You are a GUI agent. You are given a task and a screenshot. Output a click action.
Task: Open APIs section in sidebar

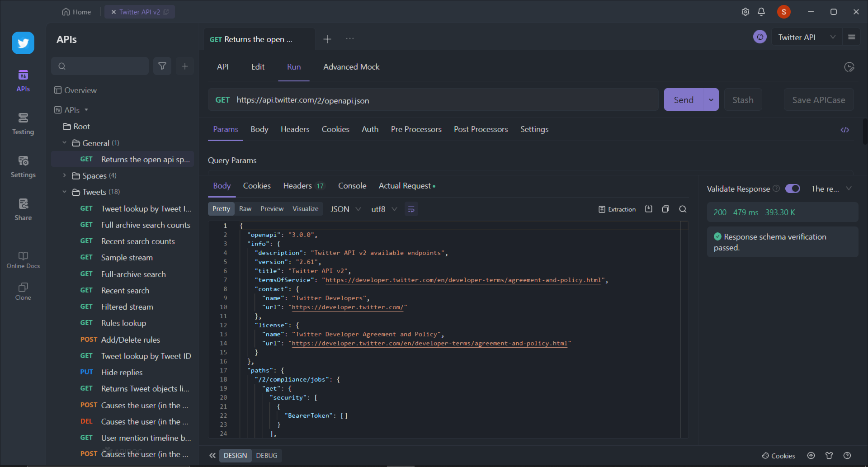tap(23, 81)
